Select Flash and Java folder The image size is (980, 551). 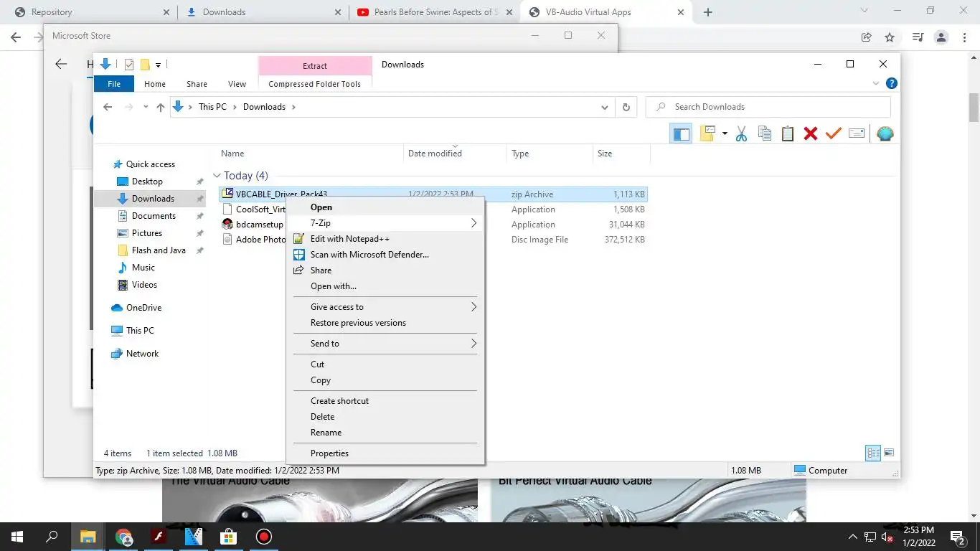pos(159,250)
